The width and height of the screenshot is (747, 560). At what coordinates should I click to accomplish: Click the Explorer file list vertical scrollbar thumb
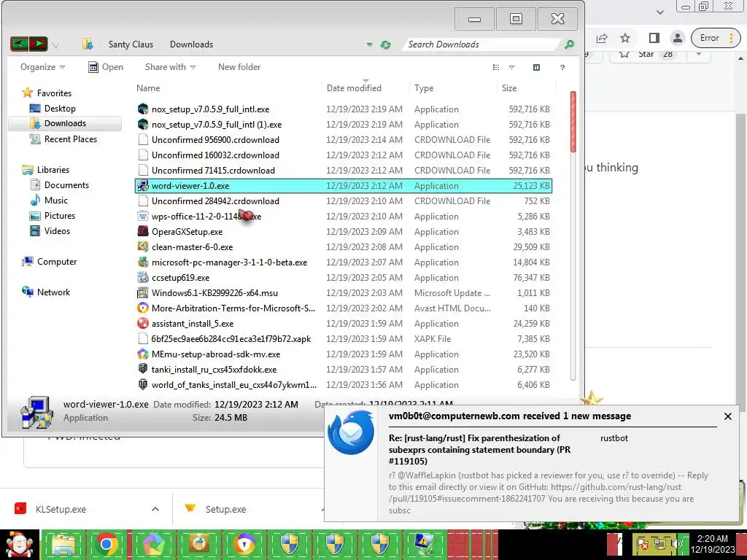point(573,122)
